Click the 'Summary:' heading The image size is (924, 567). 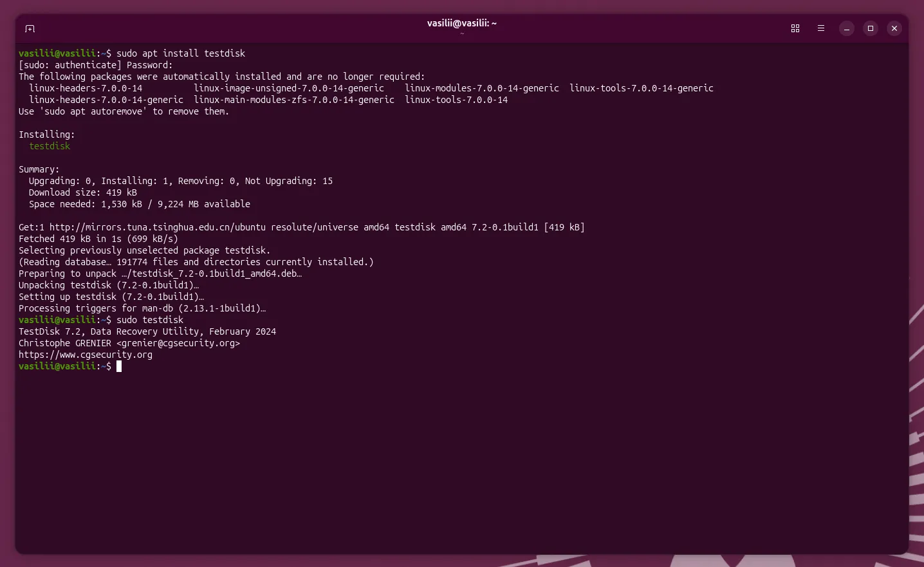[39, 169]
